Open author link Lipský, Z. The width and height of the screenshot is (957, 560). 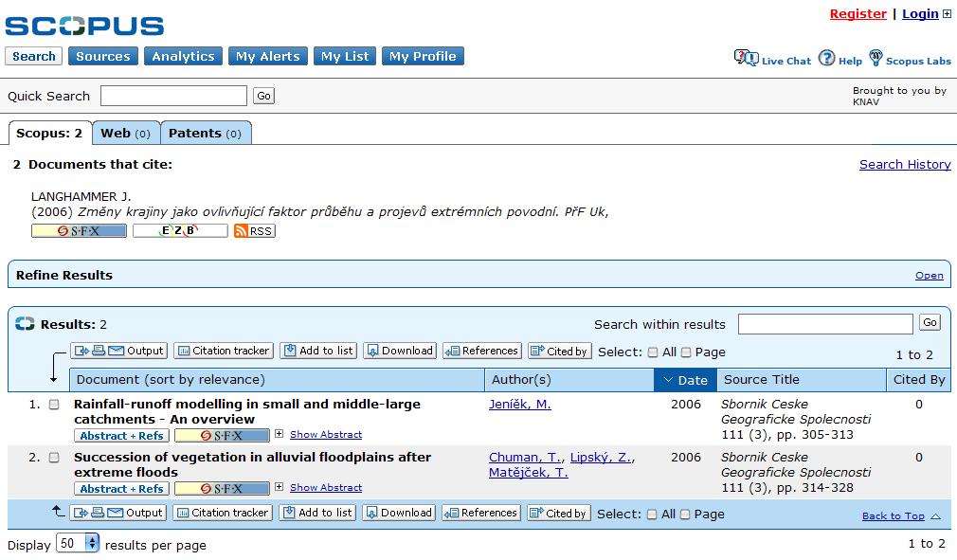601,457
